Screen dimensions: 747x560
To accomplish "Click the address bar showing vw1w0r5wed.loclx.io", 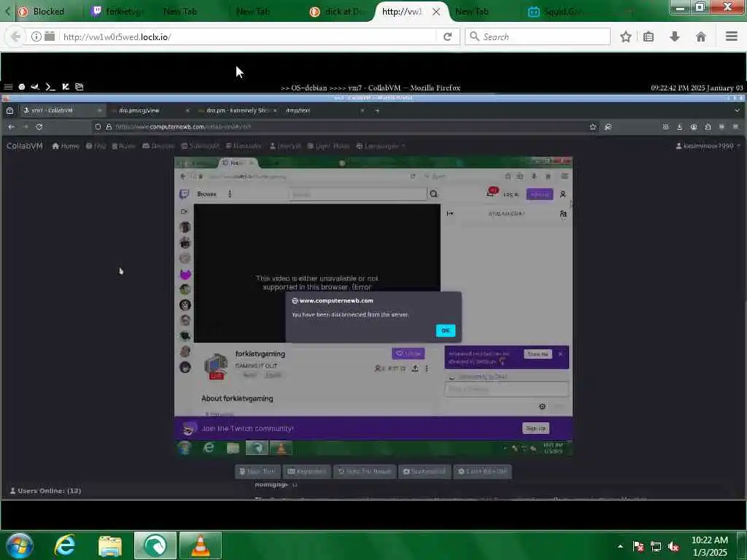I will tap(248, 36).
